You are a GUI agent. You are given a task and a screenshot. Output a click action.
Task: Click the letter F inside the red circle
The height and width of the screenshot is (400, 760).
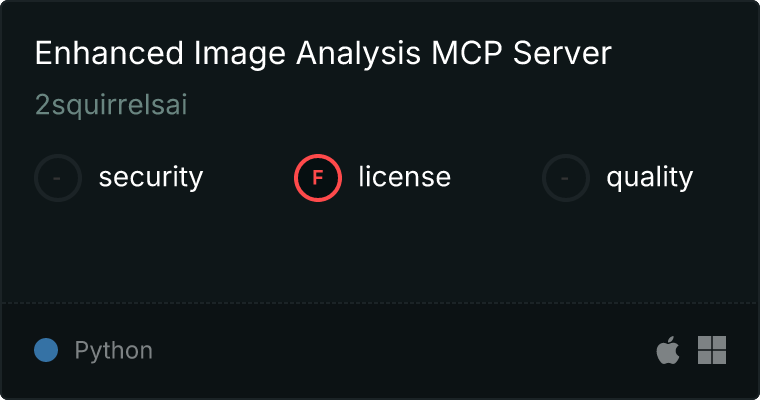click(x=318, y=178)
